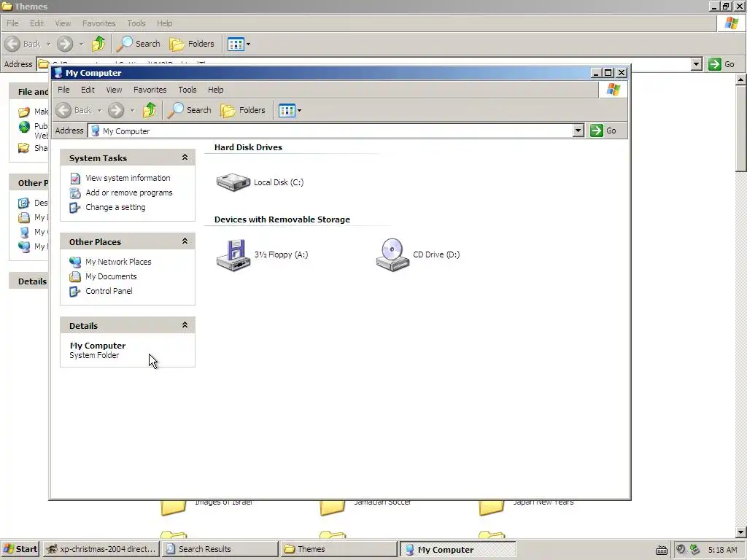Select the CD Drive (D:) icon

[x=392, y=254]
